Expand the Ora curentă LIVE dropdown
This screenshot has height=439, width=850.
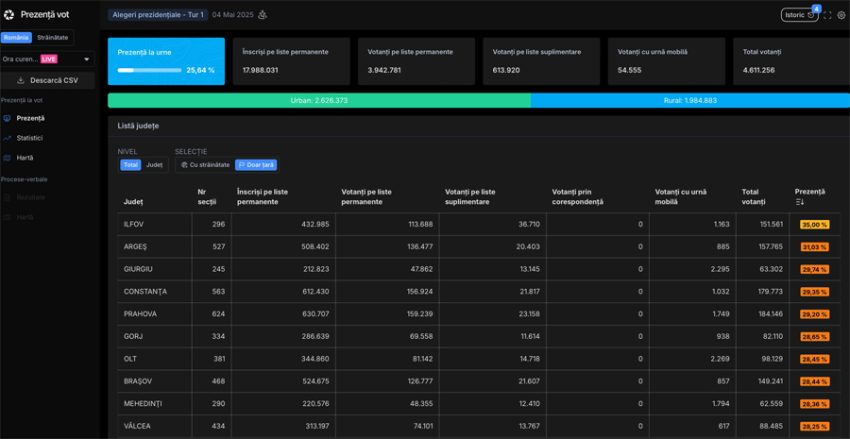[x=47, y=59]
